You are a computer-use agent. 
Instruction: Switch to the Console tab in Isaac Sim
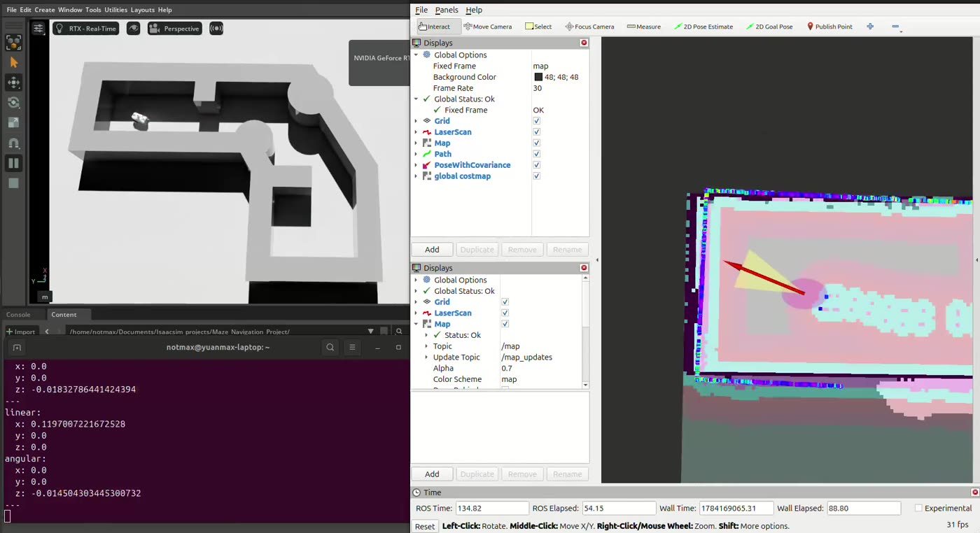[x=18, y=315]
